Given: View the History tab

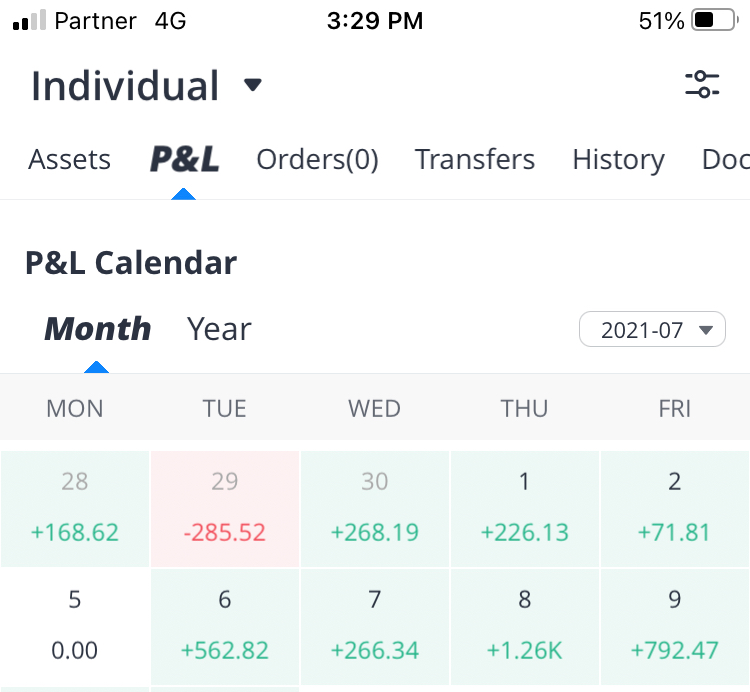Looking at the screenshot, I should [x=618, y=160].
